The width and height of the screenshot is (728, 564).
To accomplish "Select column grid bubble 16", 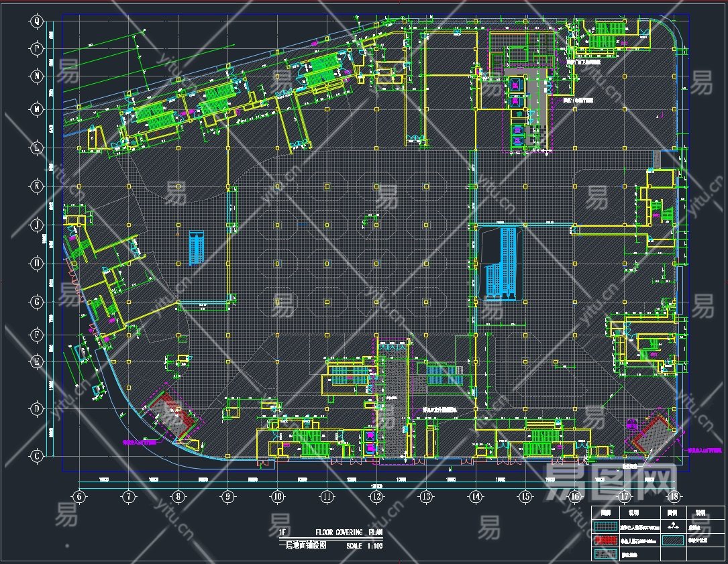I will 575,497.
